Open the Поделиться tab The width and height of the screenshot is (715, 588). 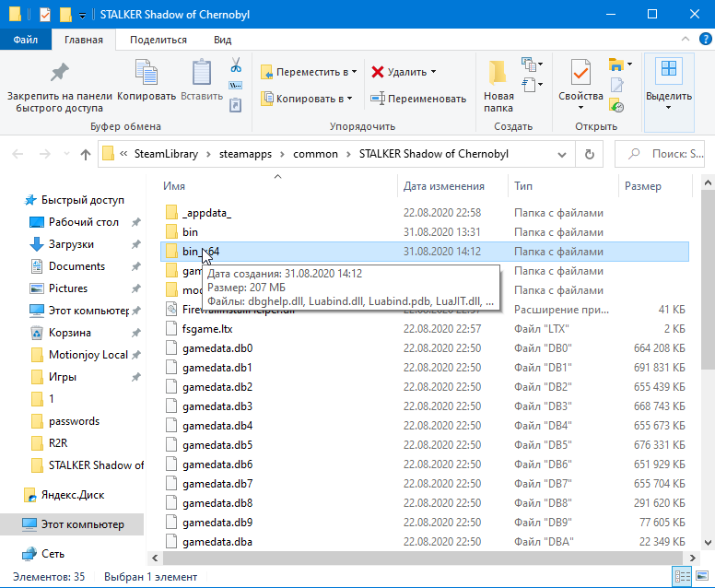tap(158, 40)
